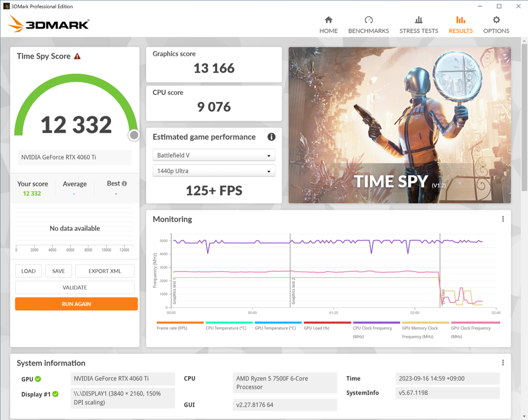Open the Home section via house icon
Screen dimensions: 528x420
coord(328,20)
